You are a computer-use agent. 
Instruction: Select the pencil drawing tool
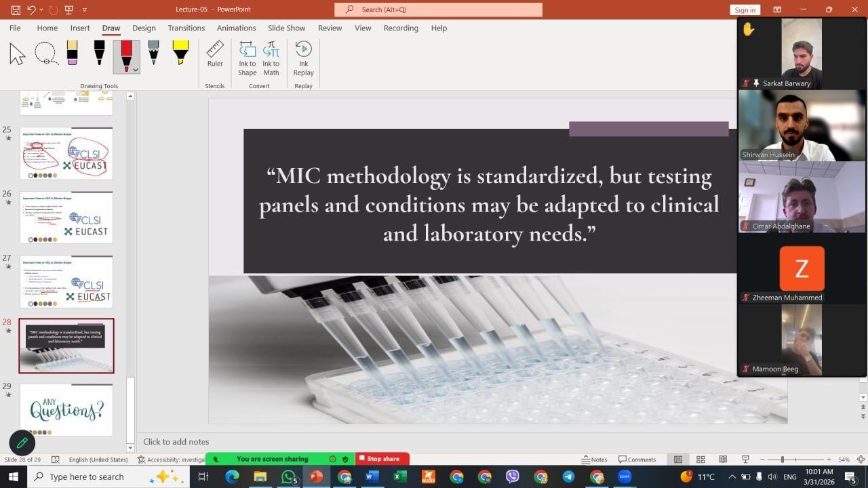[153, 54]
